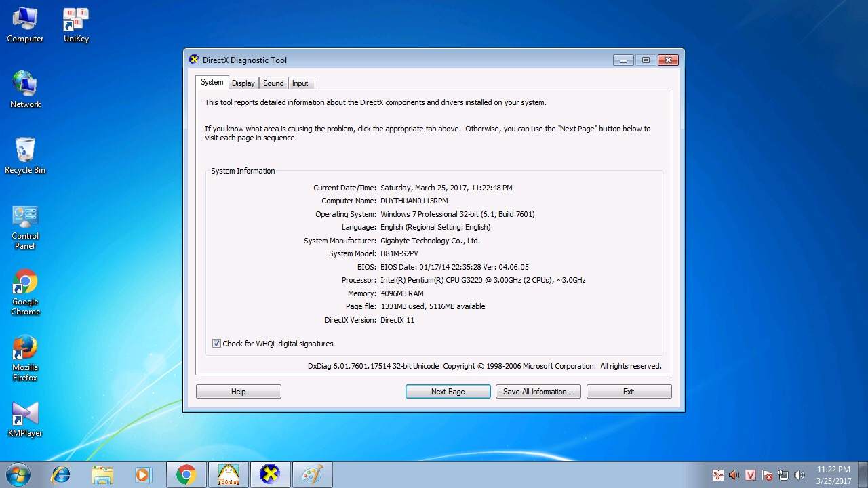The height and width of the screenshot is (488, 868).
Task: Uncheck Check for WHQL digital signatures
Action: pos(216,344)
